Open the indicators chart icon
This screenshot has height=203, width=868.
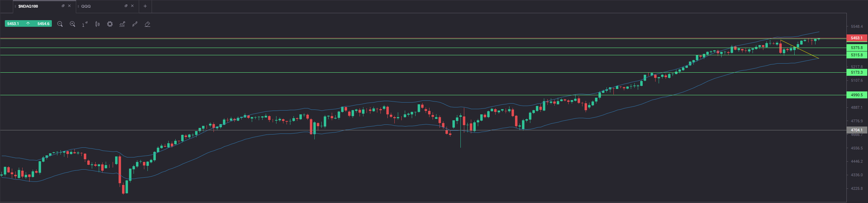point(122,24)
